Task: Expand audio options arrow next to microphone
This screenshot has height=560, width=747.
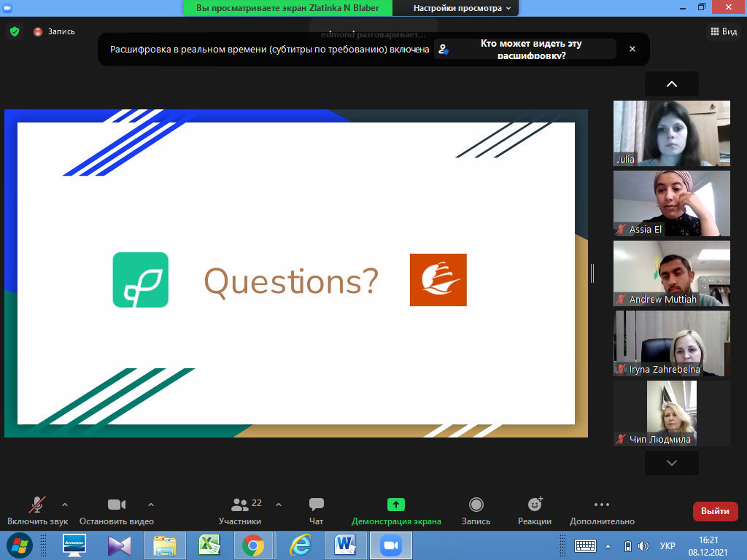Action: [x=65, y=505]
